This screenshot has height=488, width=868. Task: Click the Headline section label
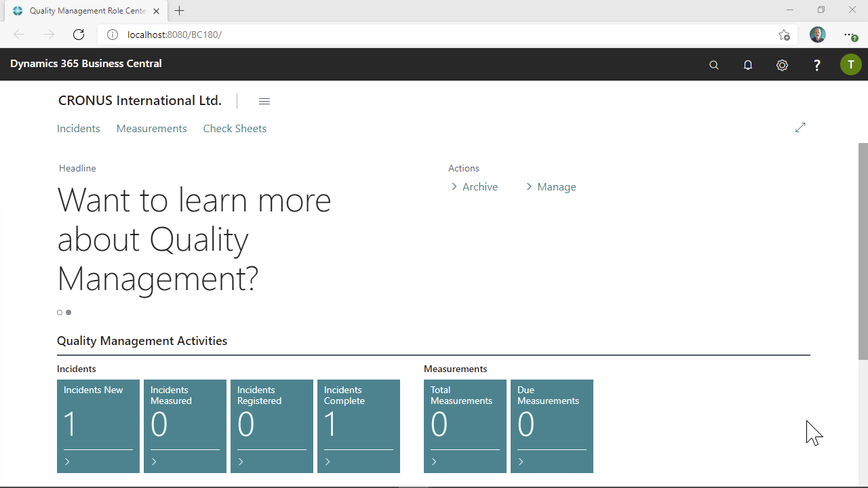77,168
